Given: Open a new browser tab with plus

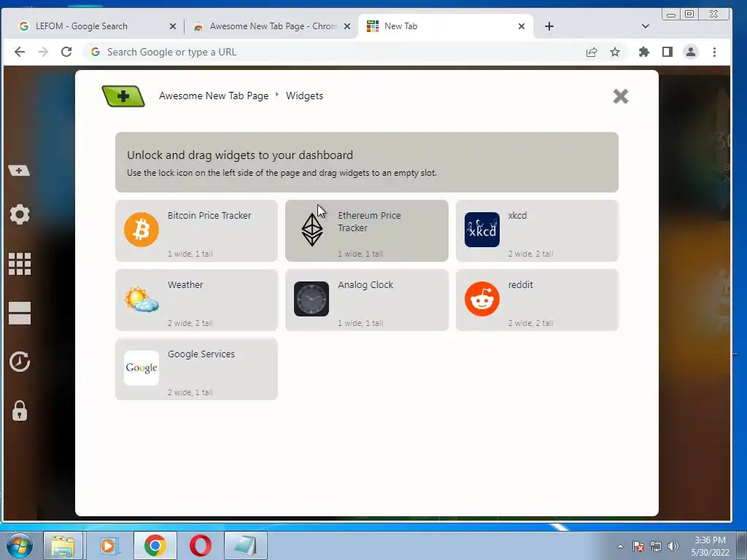Looking at the screenshot, I should point(549,26).
